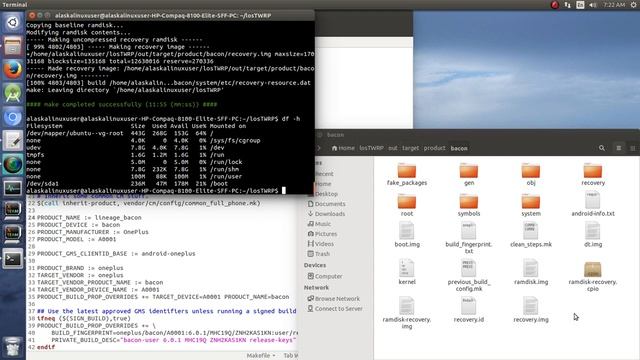Viewport: 640px width, 360px height.
Task: Open Recent in file manager sidebar
Action: pos(324,174)
